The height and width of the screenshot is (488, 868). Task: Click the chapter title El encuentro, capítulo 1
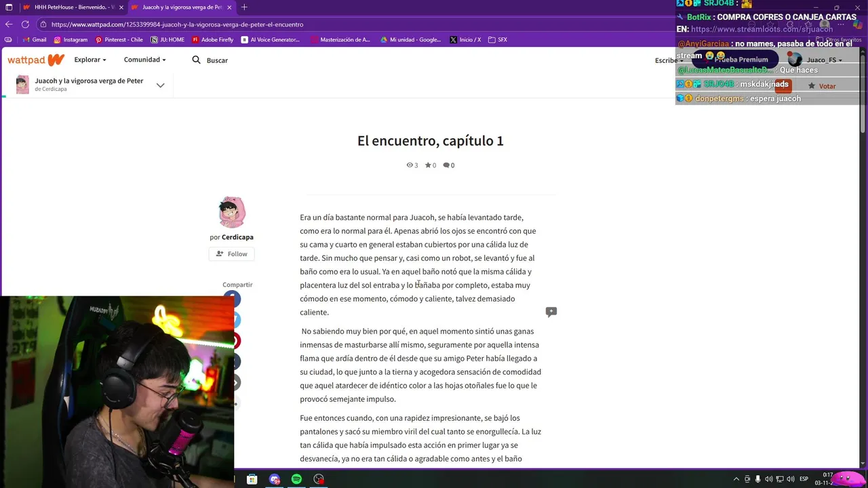431,141
